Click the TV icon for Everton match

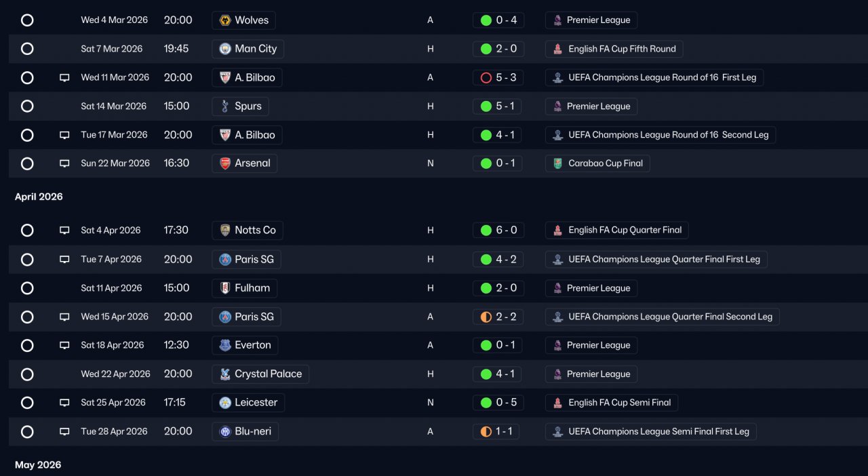(x=64, y=345)
